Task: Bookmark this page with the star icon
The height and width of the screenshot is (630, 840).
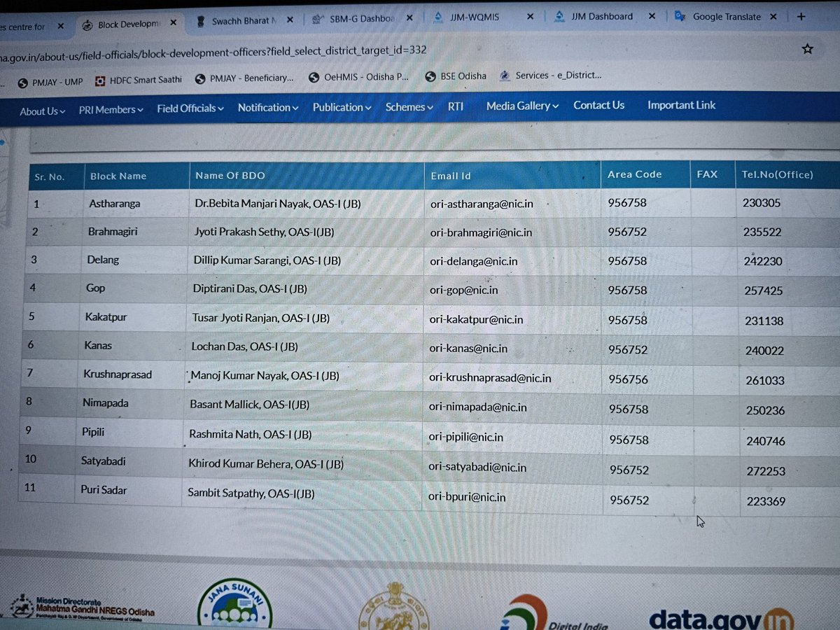Action: 807,49
